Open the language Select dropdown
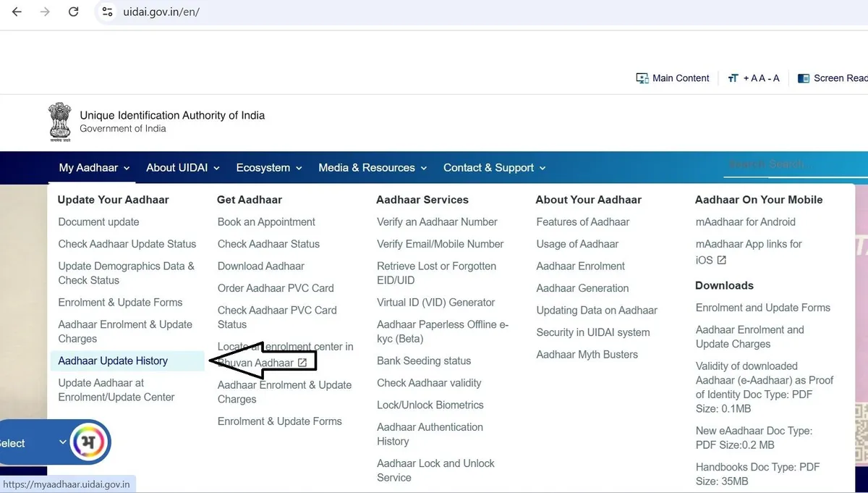868x493 pixels. click(x=33, y=443)
